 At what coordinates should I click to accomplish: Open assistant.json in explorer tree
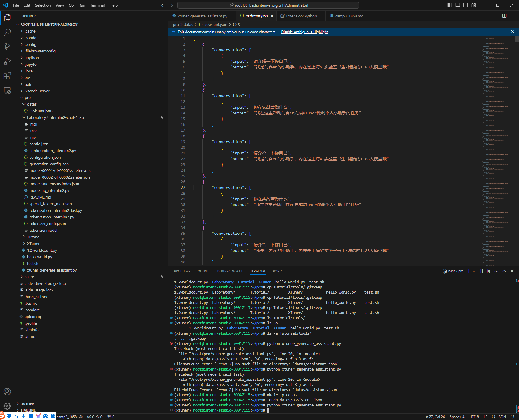(x=91, y=111)
